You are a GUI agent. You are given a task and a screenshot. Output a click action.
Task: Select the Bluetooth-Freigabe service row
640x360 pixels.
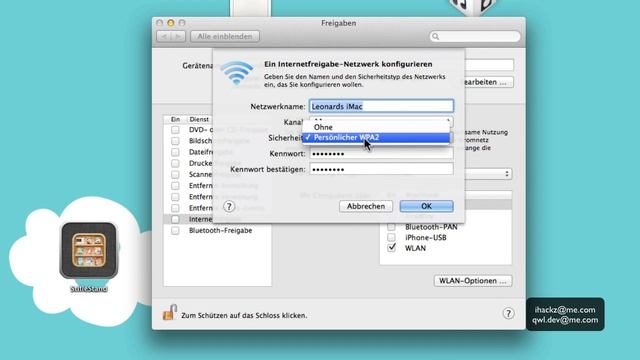pos(217,231)
